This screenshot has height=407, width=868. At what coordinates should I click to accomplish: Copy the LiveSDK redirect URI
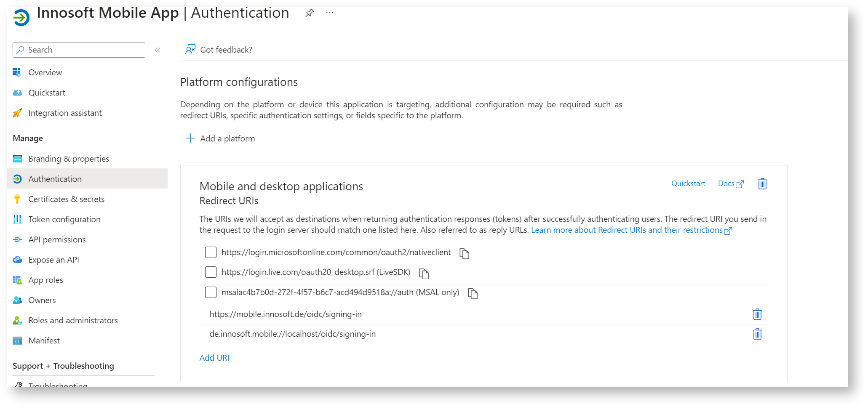[424, 274]
